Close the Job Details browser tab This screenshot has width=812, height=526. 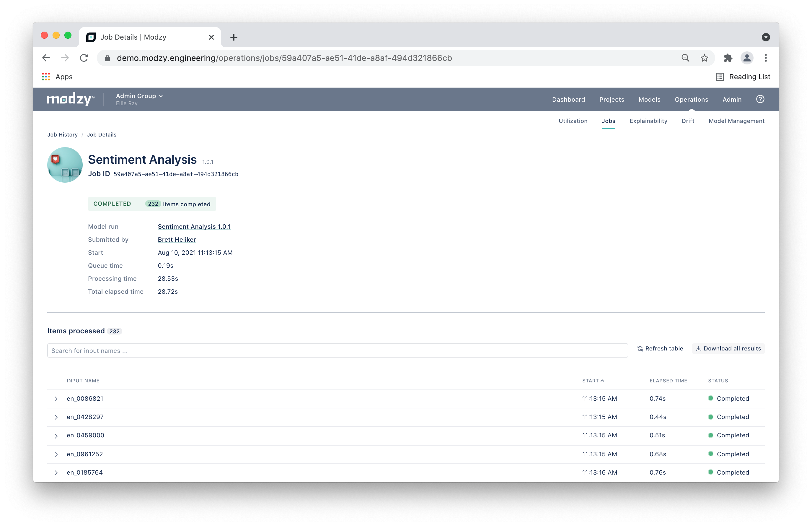[211, 37]
